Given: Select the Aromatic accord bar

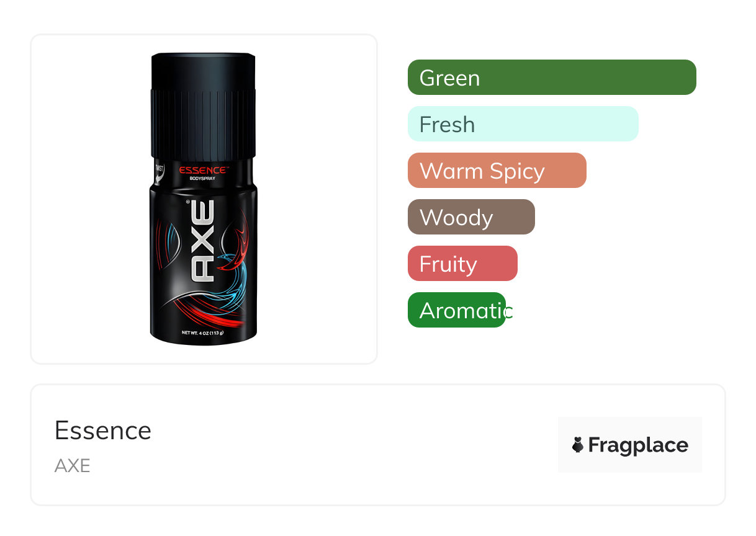Looking at the screenshot, I should coord(457,310).
